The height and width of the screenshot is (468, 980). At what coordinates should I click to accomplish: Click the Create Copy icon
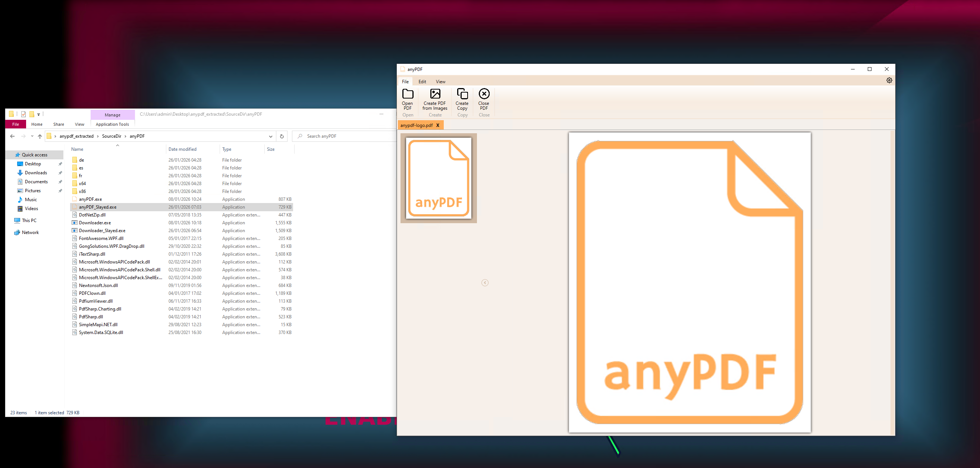click(x=462, y=94)
